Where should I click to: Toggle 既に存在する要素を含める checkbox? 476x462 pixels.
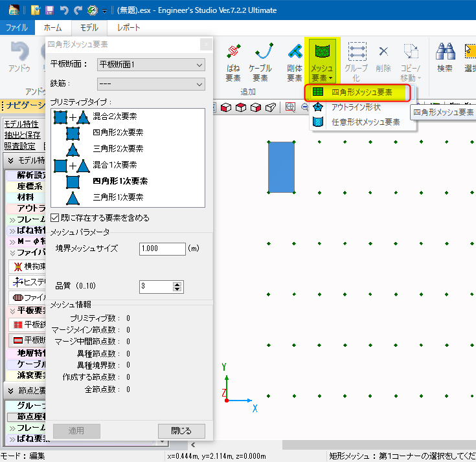pos(54,218)
